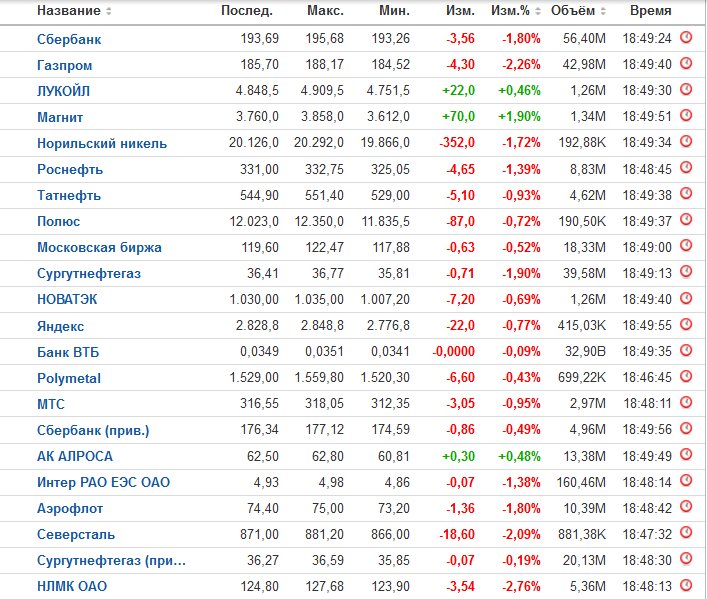Click the clock icon in the Интер РАО row
707x599 pixels.
686,481
